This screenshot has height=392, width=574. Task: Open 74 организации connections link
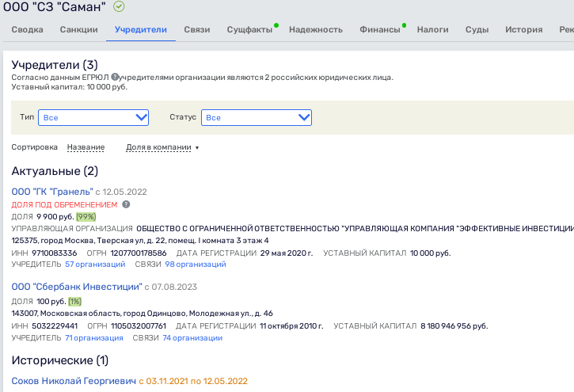(x=192, y=338)
